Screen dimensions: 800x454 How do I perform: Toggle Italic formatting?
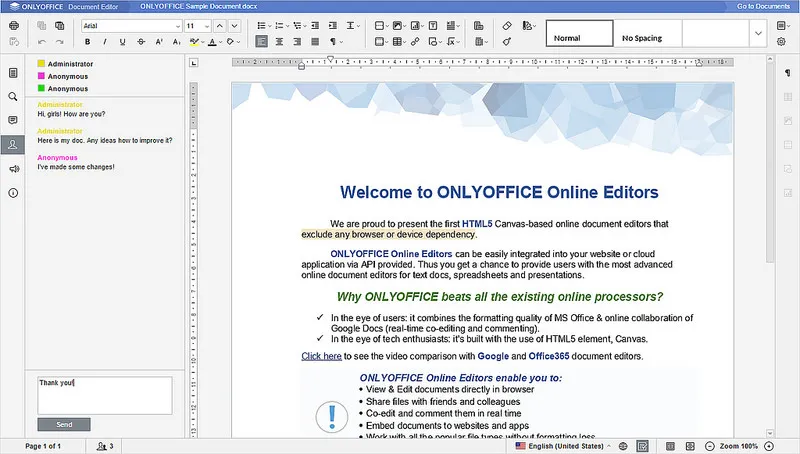point(105,42)
